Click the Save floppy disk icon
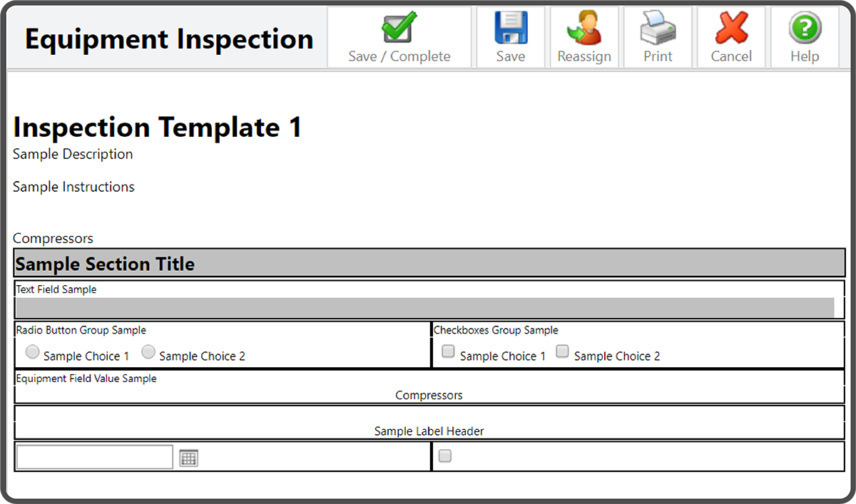 click(x=510, y=28)
